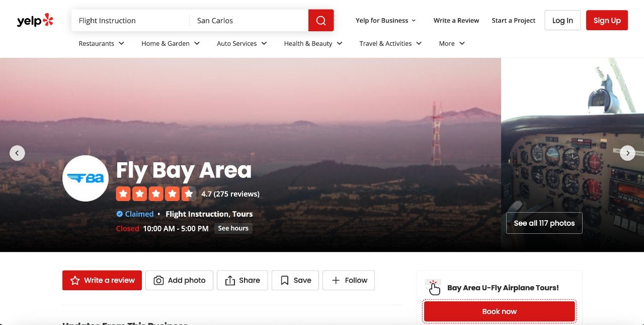Click the San Carlos location field
Image resolution: width=644 pixels, height=325 pixels.
[x=249, y=21]
